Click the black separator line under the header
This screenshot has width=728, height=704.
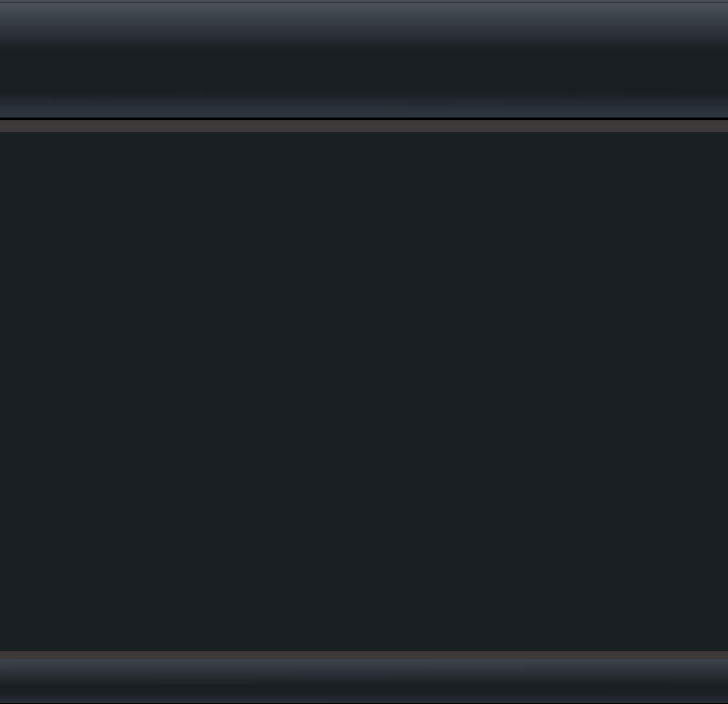364,118
